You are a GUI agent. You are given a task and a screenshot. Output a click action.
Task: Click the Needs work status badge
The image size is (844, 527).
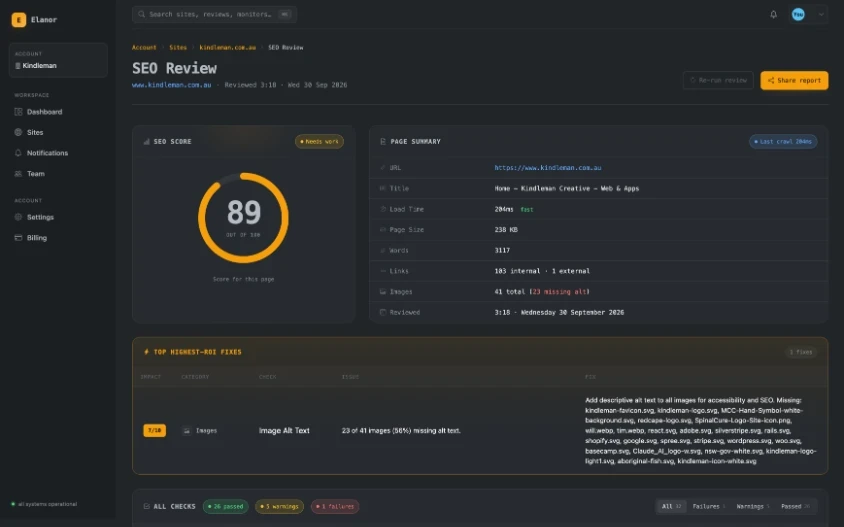point(319,142)
